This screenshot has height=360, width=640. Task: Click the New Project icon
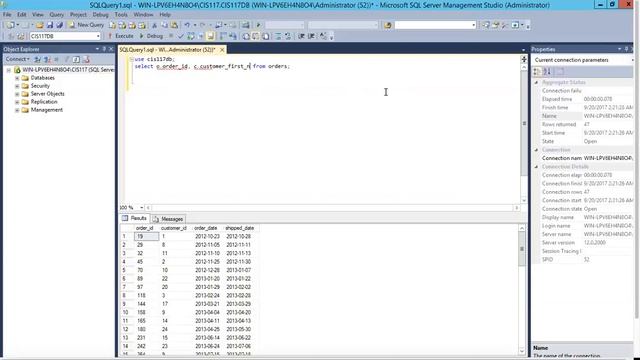[x=10, y=25]
